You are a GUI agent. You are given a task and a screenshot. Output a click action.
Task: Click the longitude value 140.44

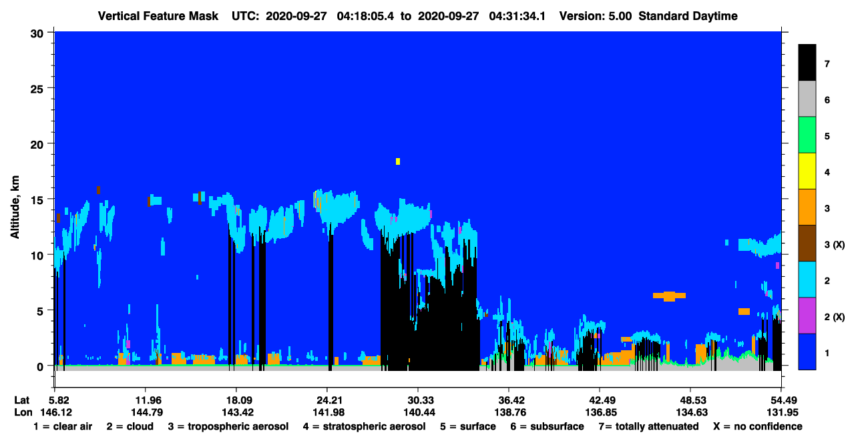coord(418,412)
